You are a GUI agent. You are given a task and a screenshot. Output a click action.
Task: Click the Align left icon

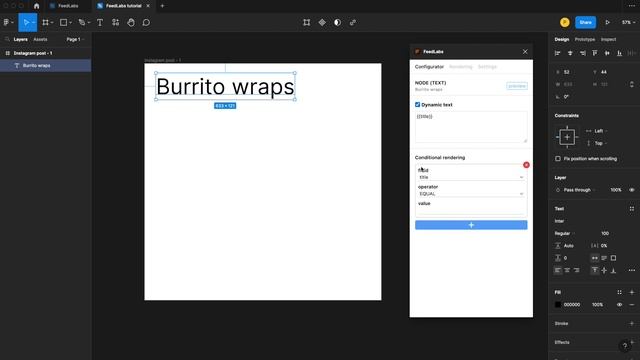tap(558, 53)
